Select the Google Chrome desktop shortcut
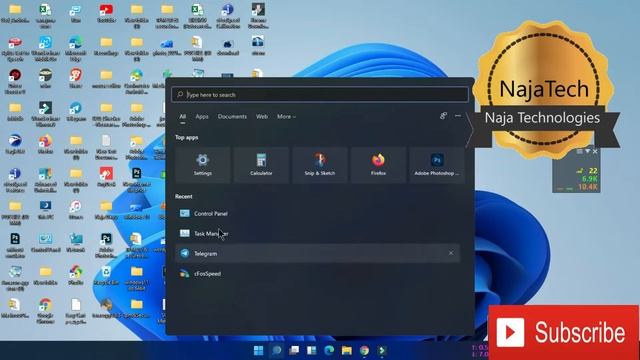The image size is (640, 360). coord(45,310)
